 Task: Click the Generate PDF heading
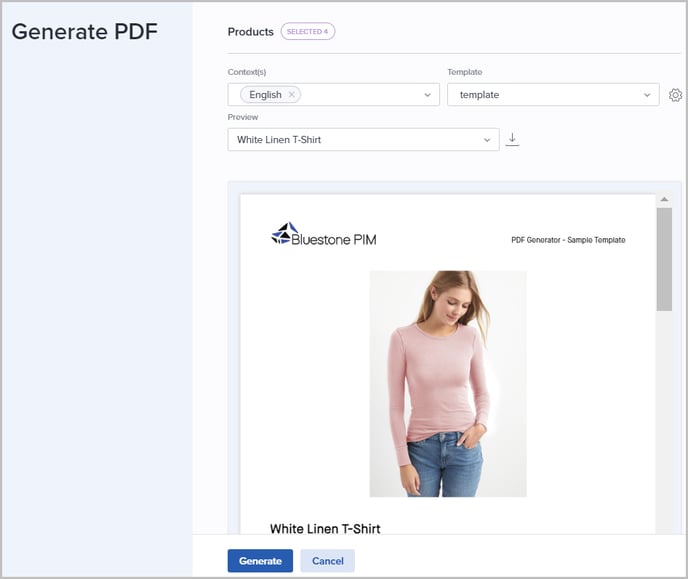click(x=85, y=32)
